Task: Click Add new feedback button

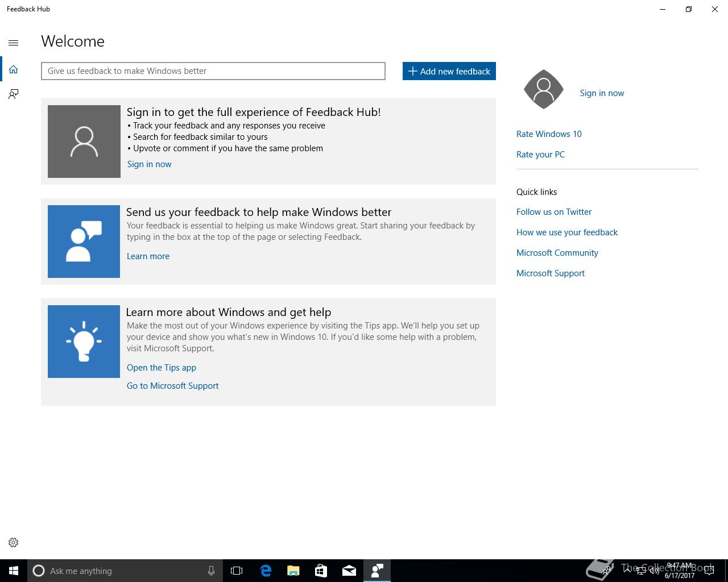Action: click(x=449, y=71)
